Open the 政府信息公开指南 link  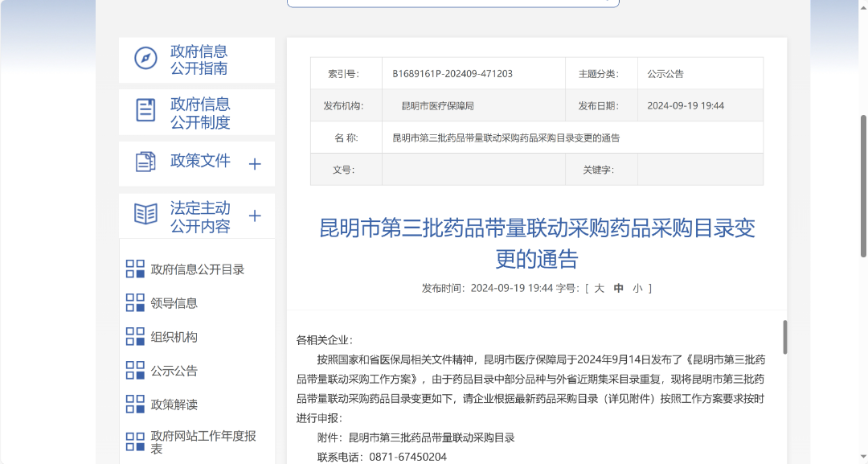tap(199, 60)
